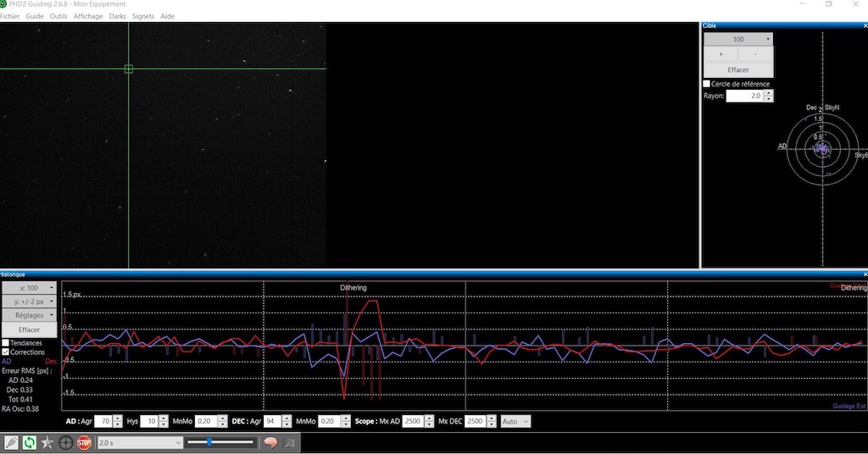Click the green guide star selection box
Viewport: 868px width, 454px height.
coord(129,69)
